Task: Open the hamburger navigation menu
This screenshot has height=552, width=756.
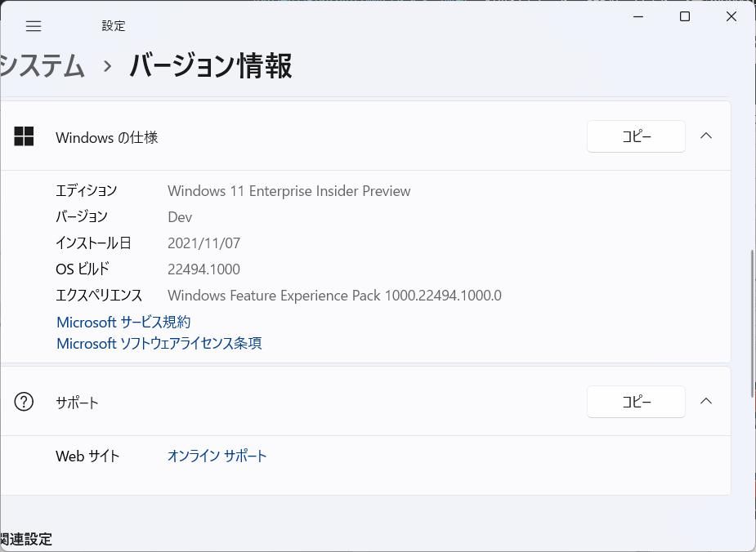Action: [x=34, y=26]
